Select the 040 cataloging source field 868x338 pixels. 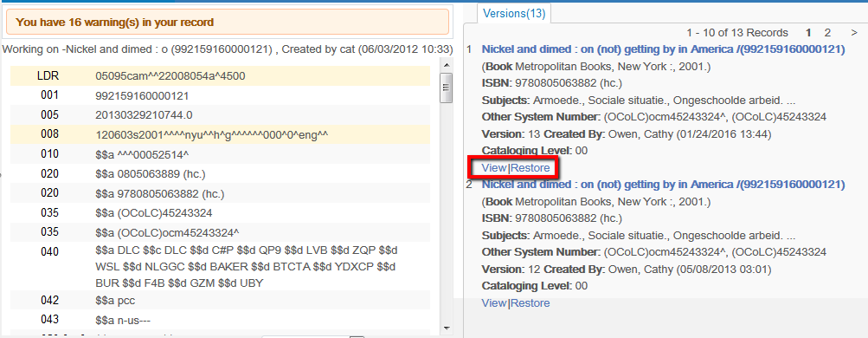tap(220, 267)
